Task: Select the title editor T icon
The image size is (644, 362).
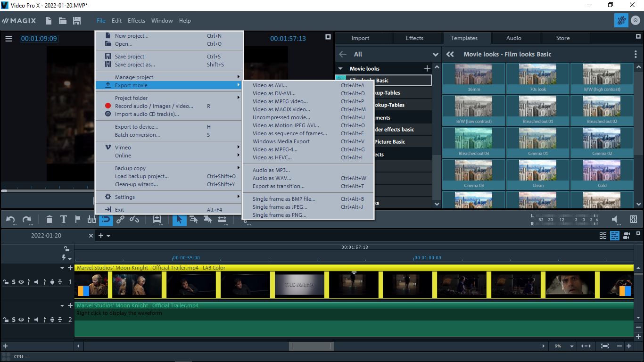Action: [x=63, y=219]
